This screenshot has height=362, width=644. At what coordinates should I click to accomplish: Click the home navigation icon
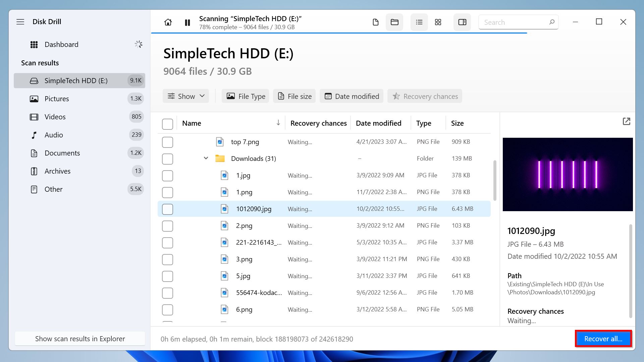(168, 22)
